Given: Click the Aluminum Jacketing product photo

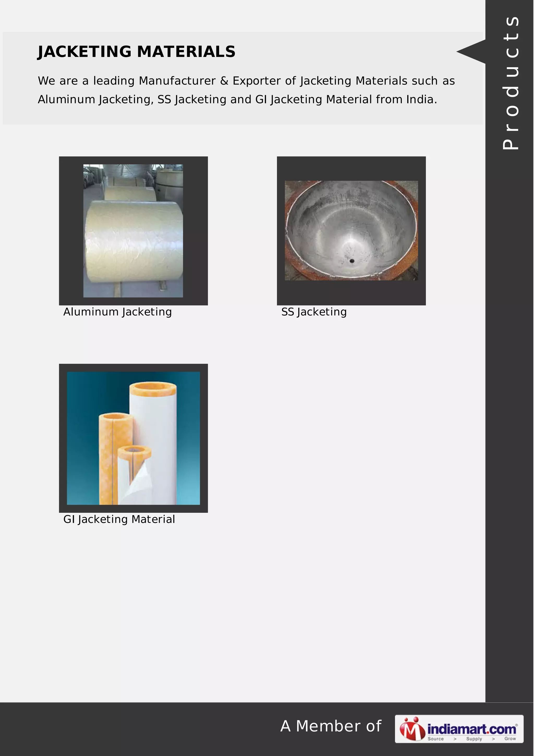Looking at the screenshot, I should [x=133, y=231].
